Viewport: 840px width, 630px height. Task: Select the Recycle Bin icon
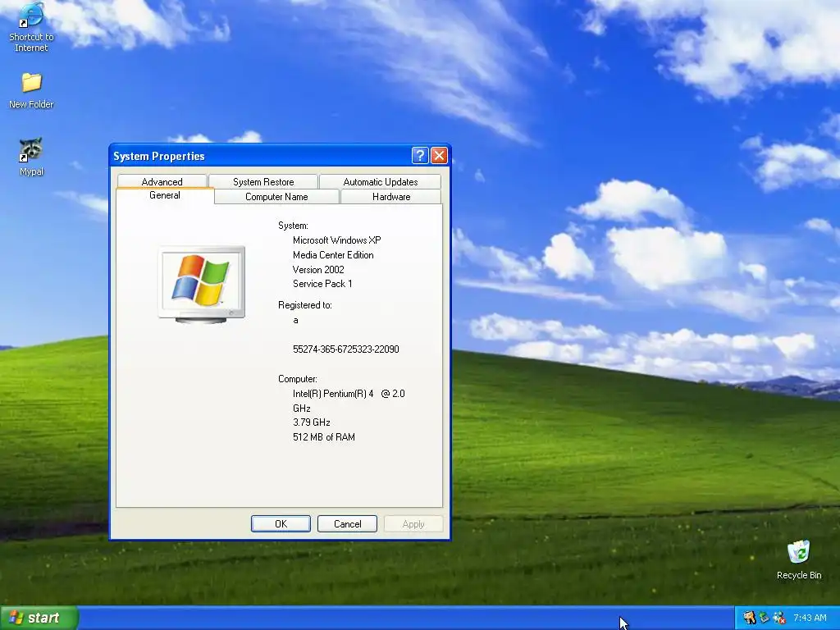799,559
